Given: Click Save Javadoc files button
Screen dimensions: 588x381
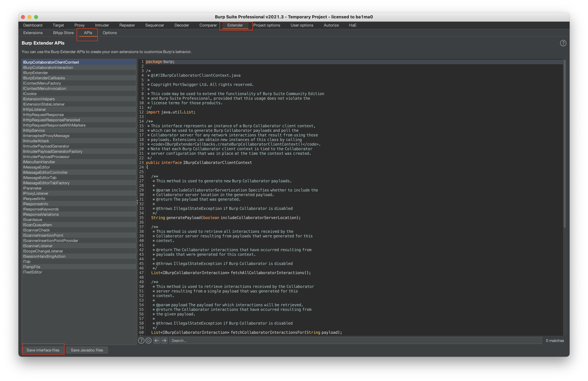Looking at the screenshot, I should (x=87, y=350).
